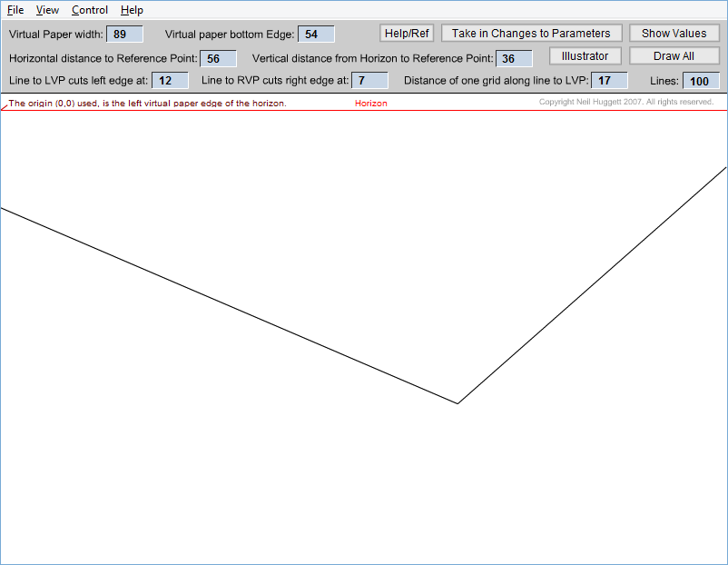The height and width of the screenshot is (565, 728).
Task: Click Take in Changes to Parameters
Action: [x=531, y=34]
